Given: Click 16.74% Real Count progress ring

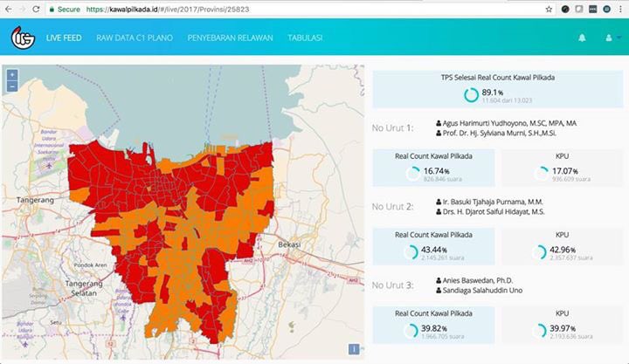Looking at the screenshot, I should [412, 174].
